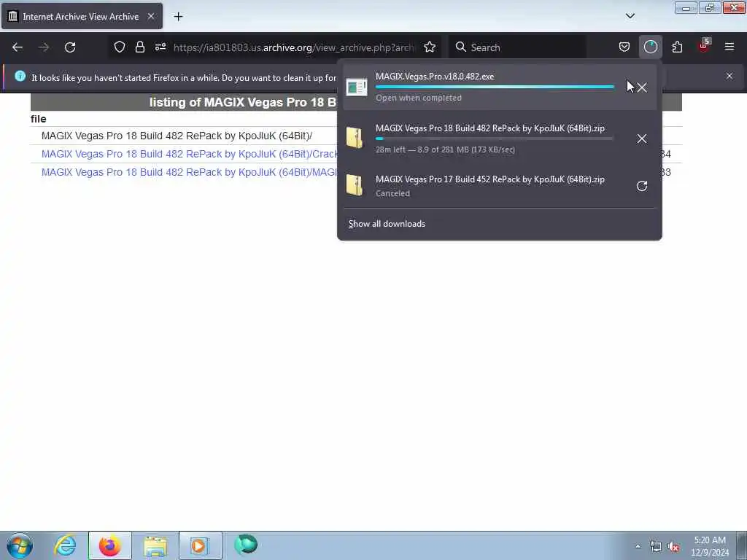Click the address bar URL field

pyautogui.click(x=294, y=47)
